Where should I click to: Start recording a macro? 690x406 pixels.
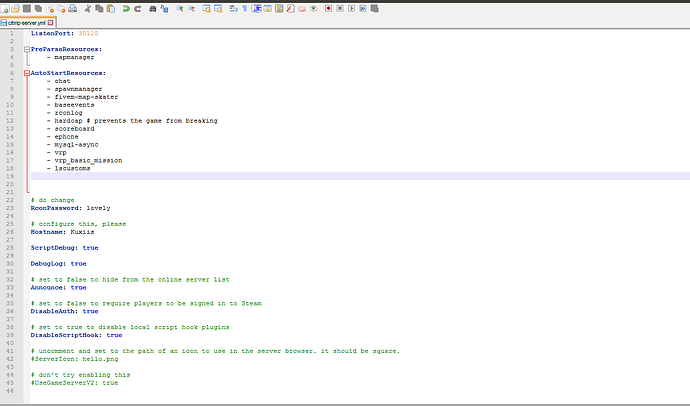(x=328, y=8)
